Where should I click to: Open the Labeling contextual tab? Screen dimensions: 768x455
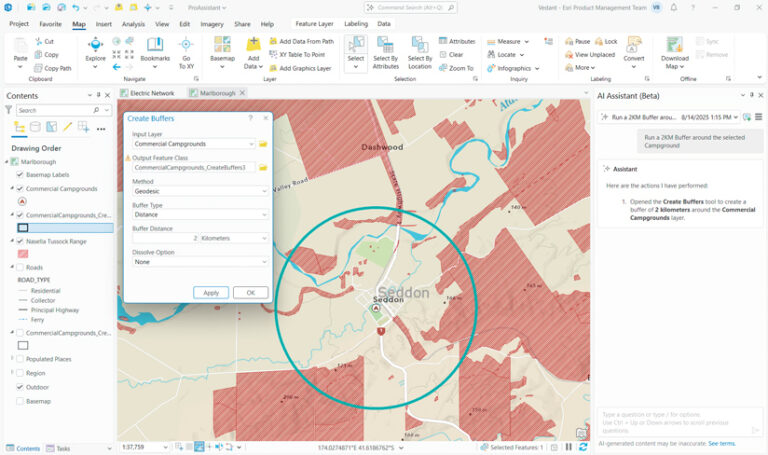(x=356, y=24)
